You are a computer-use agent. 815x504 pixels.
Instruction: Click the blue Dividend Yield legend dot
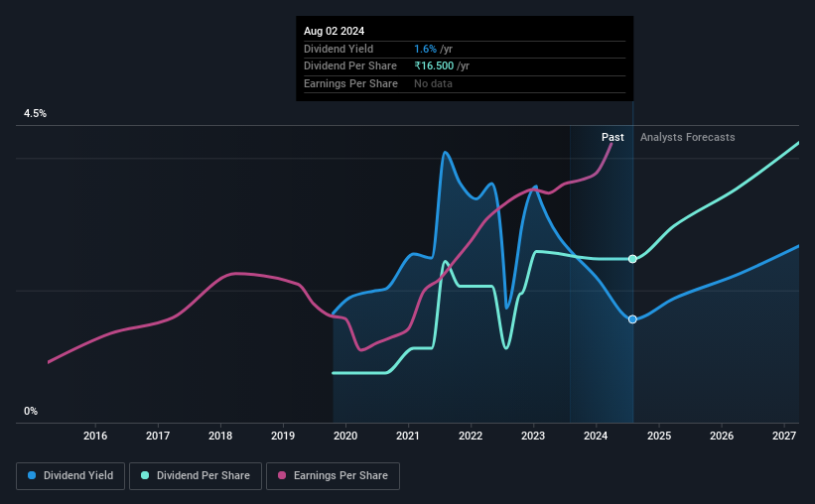point(32,475)
